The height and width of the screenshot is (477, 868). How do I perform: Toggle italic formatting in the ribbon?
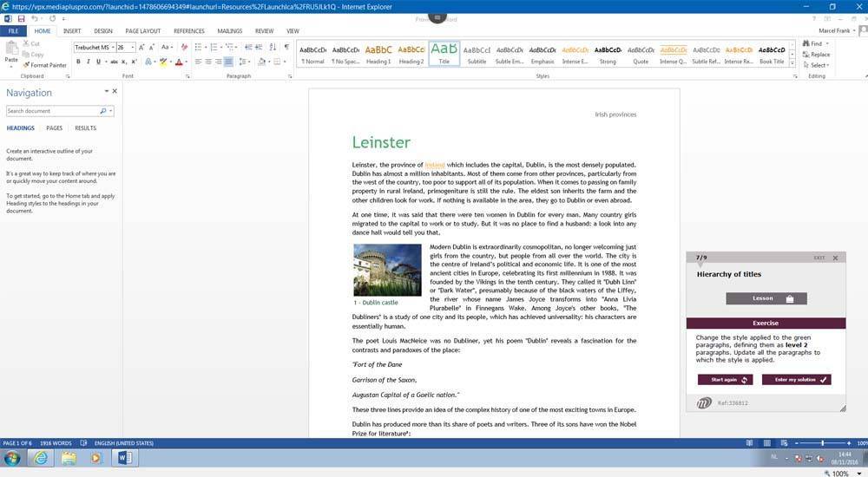coord(88,62)
